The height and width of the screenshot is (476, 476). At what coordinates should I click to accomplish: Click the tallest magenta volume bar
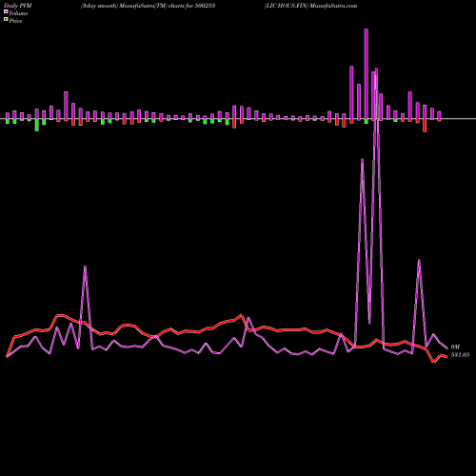click(367, 74)
